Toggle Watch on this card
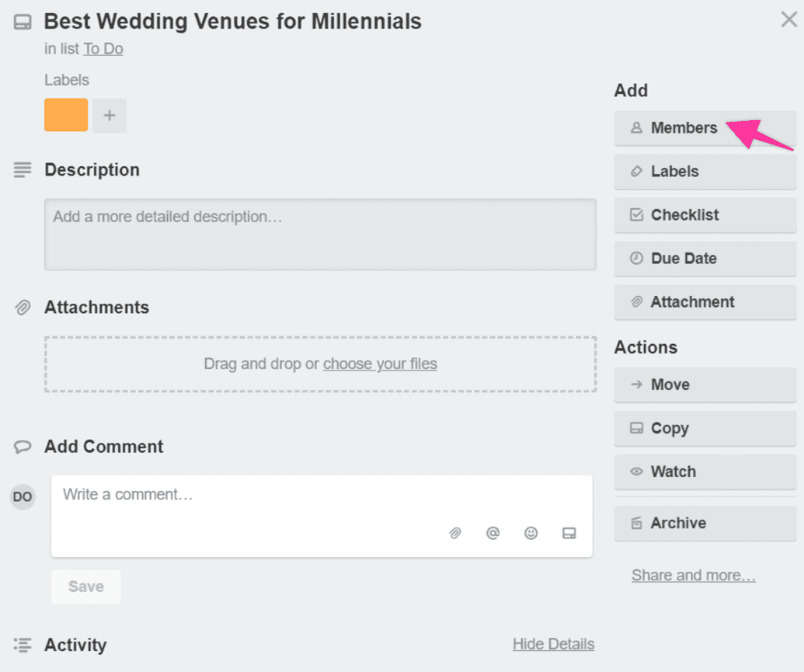 click(705, 472)
